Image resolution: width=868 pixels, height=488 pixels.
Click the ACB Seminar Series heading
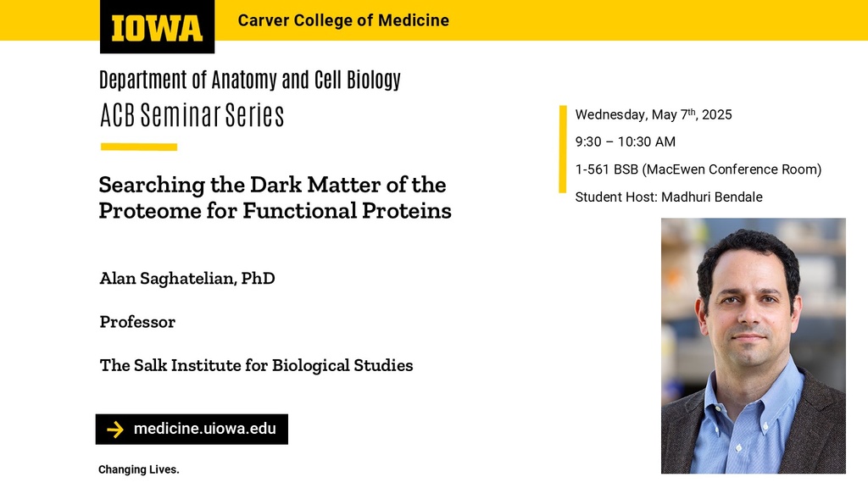192,115
